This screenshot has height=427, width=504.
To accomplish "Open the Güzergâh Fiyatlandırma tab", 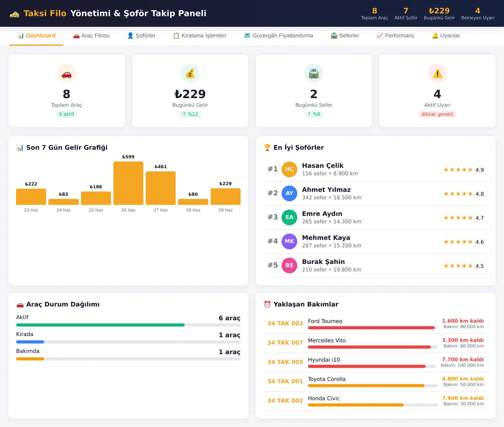I will pyautogui.click(x=278, y=36).
